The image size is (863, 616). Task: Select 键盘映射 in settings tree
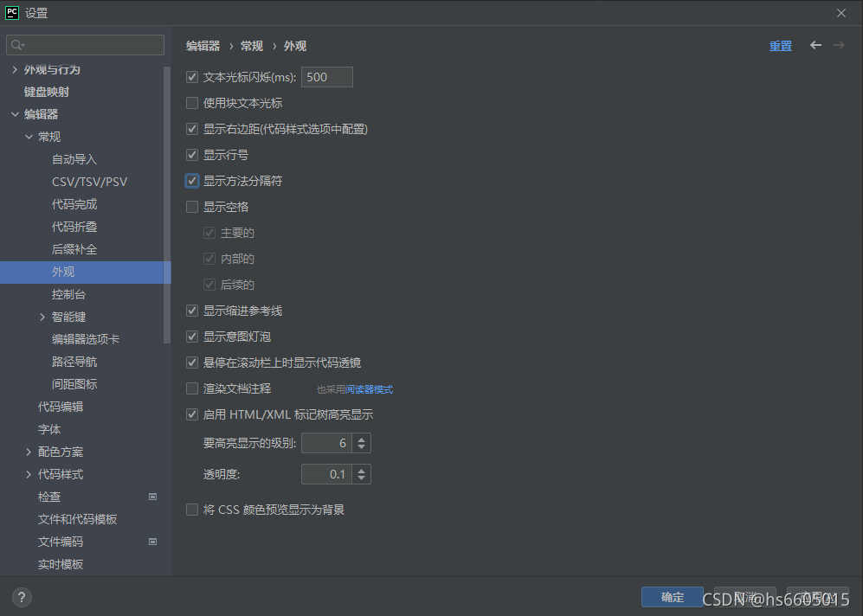pyautogui.click(x=47, y=92)
